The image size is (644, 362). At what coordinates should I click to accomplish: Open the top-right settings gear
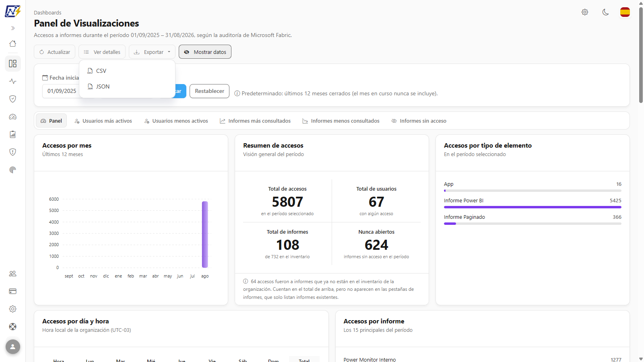coord(585,12)
